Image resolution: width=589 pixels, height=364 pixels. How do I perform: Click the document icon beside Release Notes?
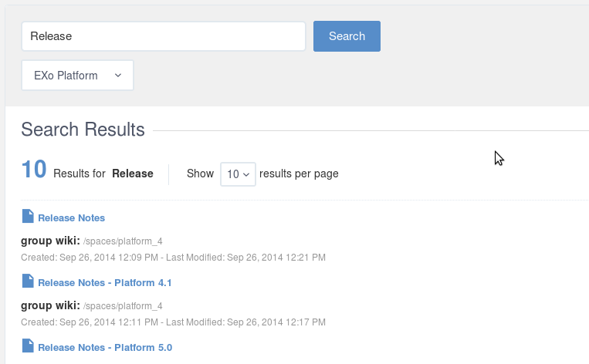point(28,217)
